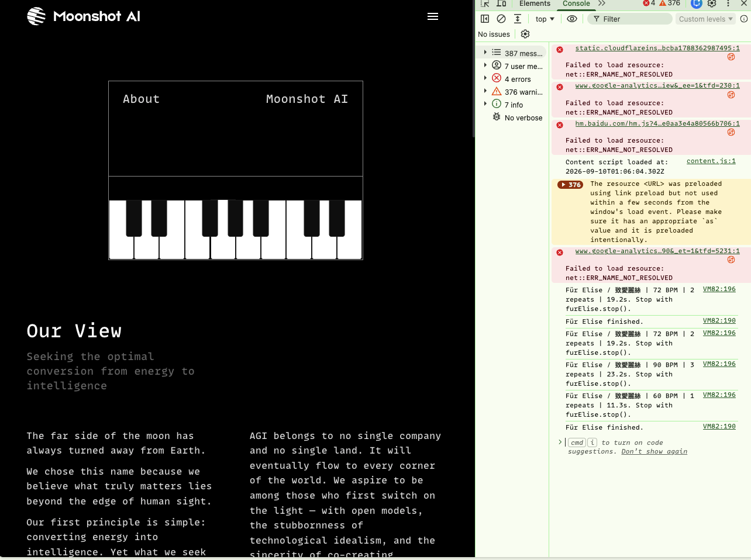Click the webpage vertical scrollbar thumb
This screenshot has height=560, width=751.
pyautogui.click(x=473, y=69)
